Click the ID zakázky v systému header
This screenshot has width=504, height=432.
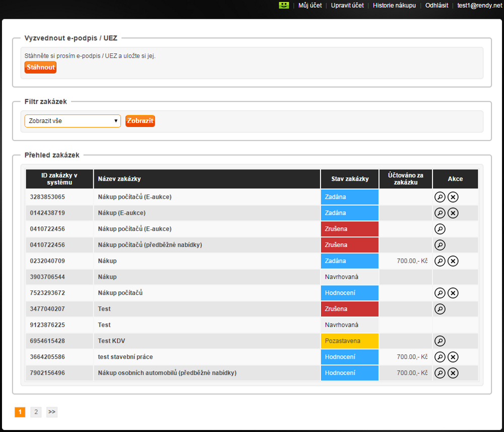coord(59,179)
